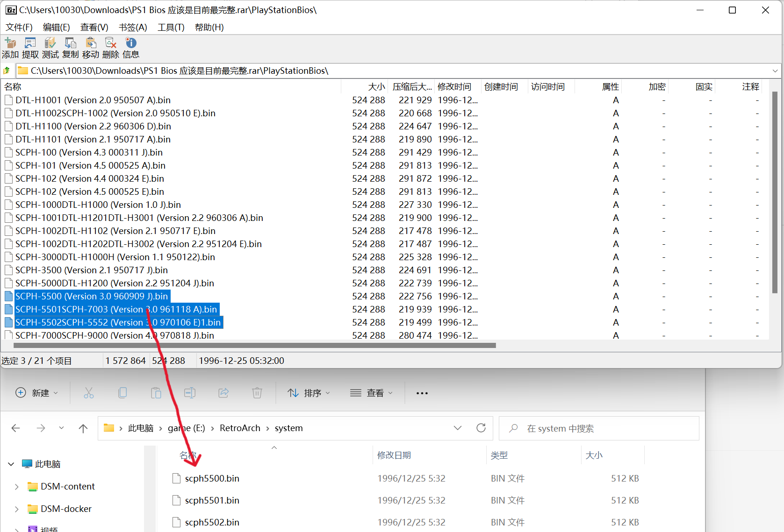Select the 此电脑 item in the navigation tree
This screenshot has width=784, height=532.
pyautogui.click(x=48, y=464)
